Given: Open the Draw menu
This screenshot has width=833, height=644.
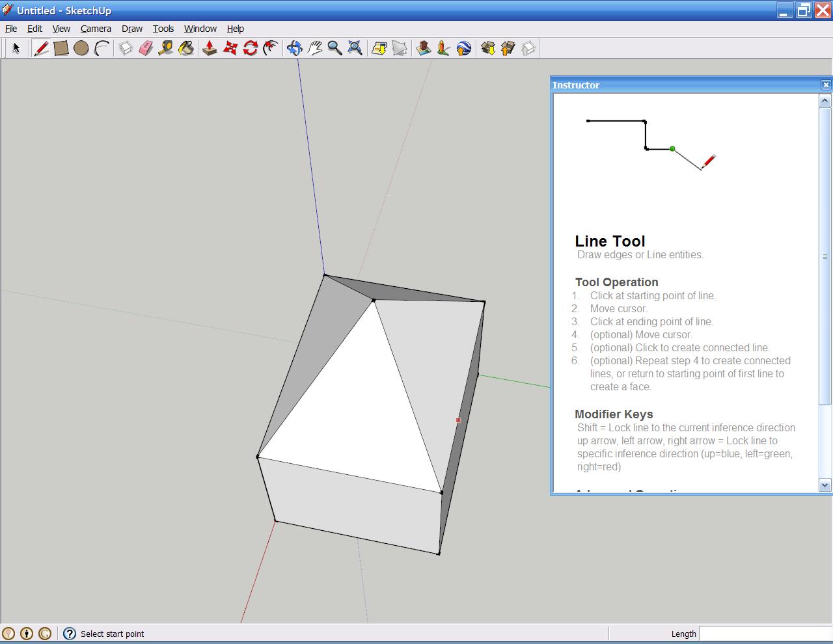Looking at the screenshot, I should tap(131, 29).
